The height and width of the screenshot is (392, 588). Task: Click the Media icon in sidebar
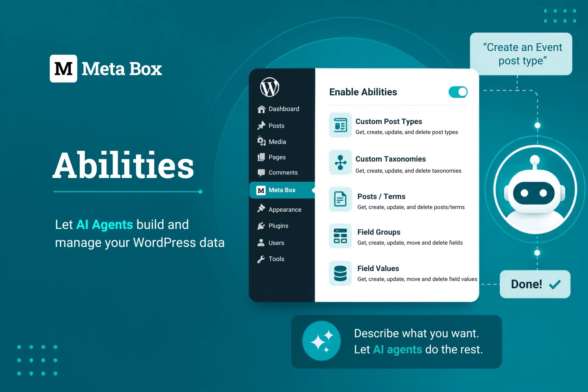coord(261,141)
